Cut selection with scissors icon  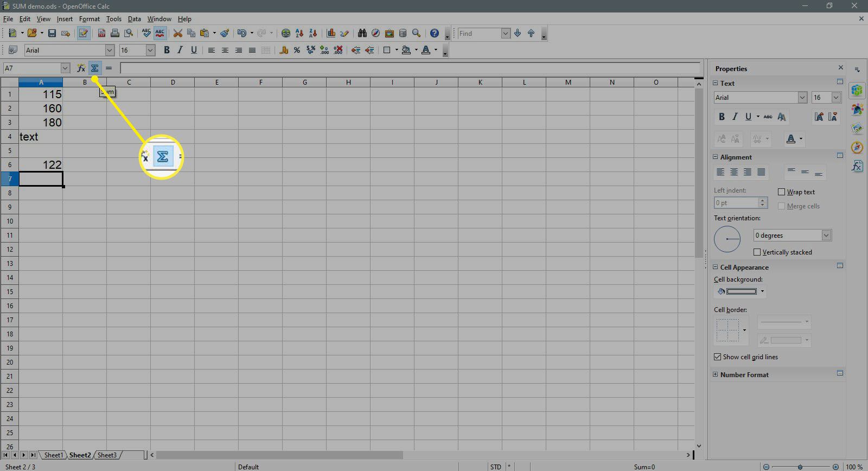pos(177,33)
